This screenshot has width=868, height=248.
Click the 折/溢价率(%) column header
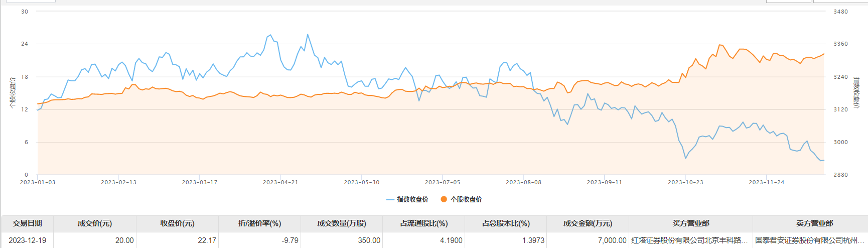click(x=260, y=223)
